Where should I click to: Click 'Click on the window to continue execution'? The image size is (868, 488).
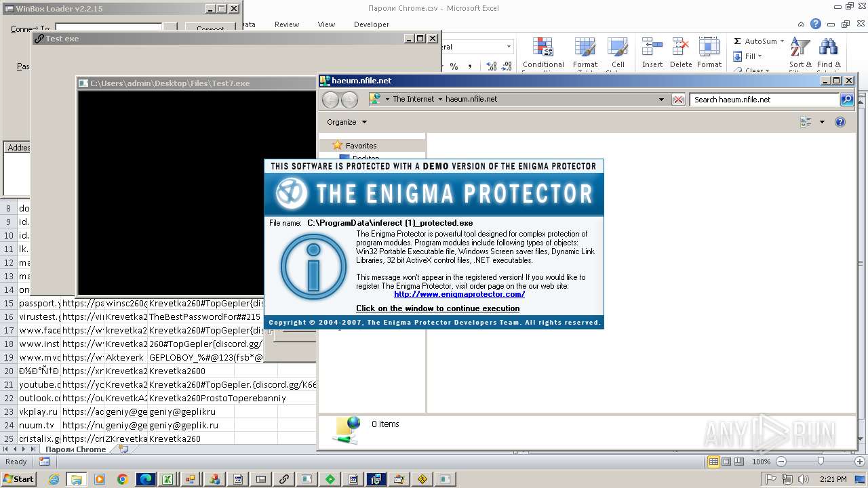point(438,308)
